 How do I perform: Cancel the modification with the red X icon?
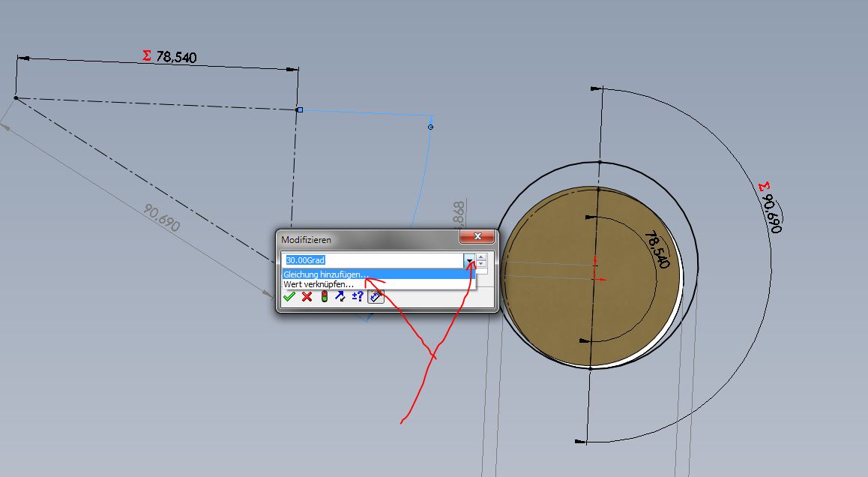pyautogui.click(x=307, y=297)
